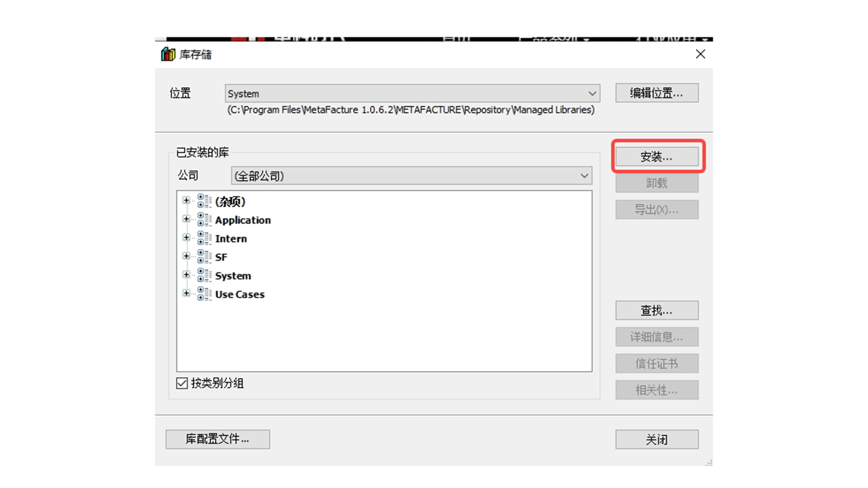Expand the (杂项) tree node
868x488 pixels.
click(x=186, y=200)
